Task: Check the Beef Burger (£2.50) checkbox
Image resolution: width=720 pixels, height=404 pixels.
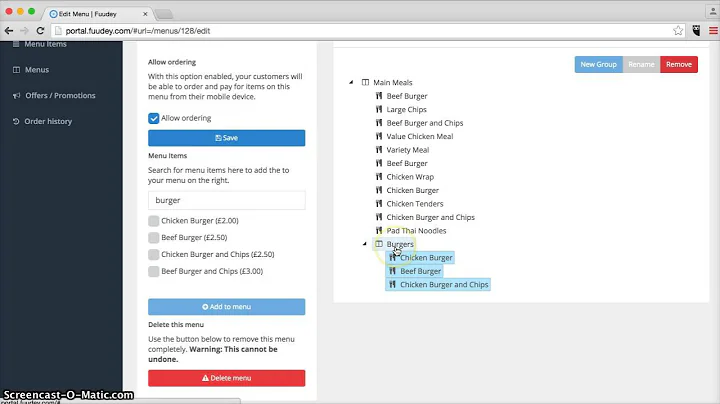Action: tap(153, 237)
